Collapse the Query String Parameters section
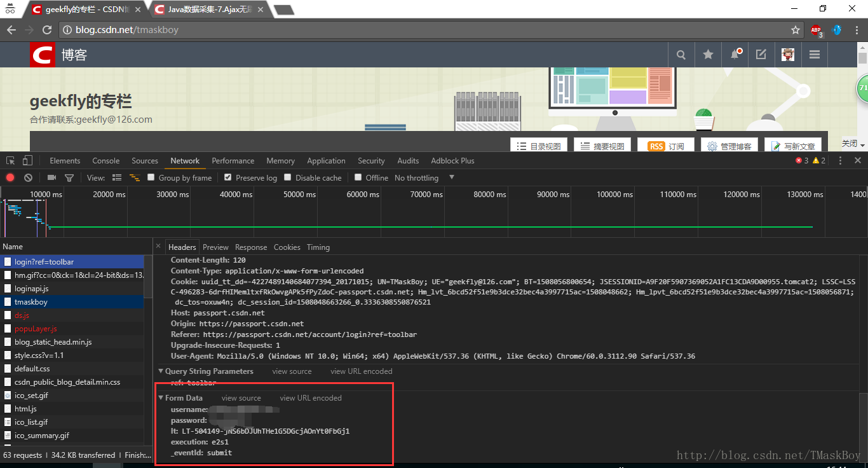Image resolution: width=868 pixels, height=468 pixels. pyautogui.click(x=161, y=371)
